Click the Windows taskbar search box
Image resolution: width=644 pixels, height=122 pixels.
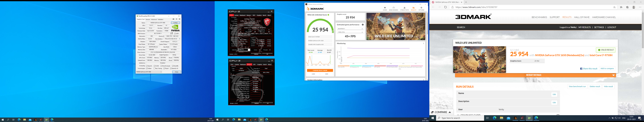click(460, 118)
